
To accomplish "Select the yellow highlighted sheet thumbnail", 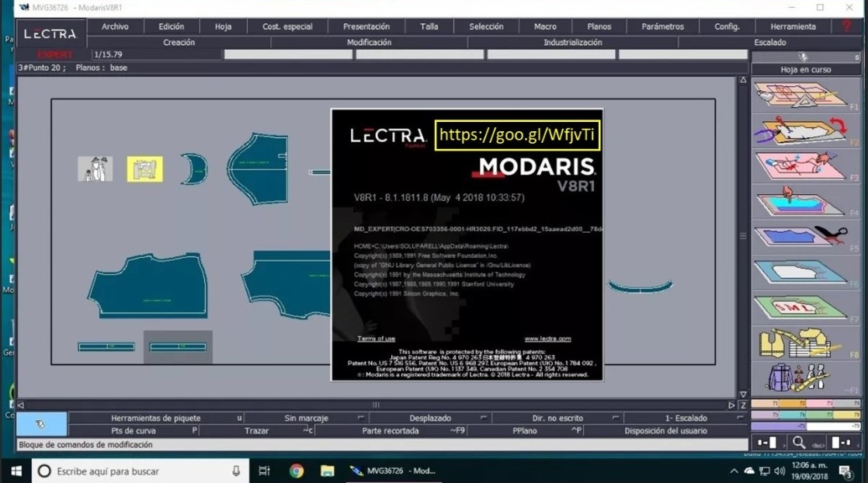I will pyautogui.click(x=145, y=169).
